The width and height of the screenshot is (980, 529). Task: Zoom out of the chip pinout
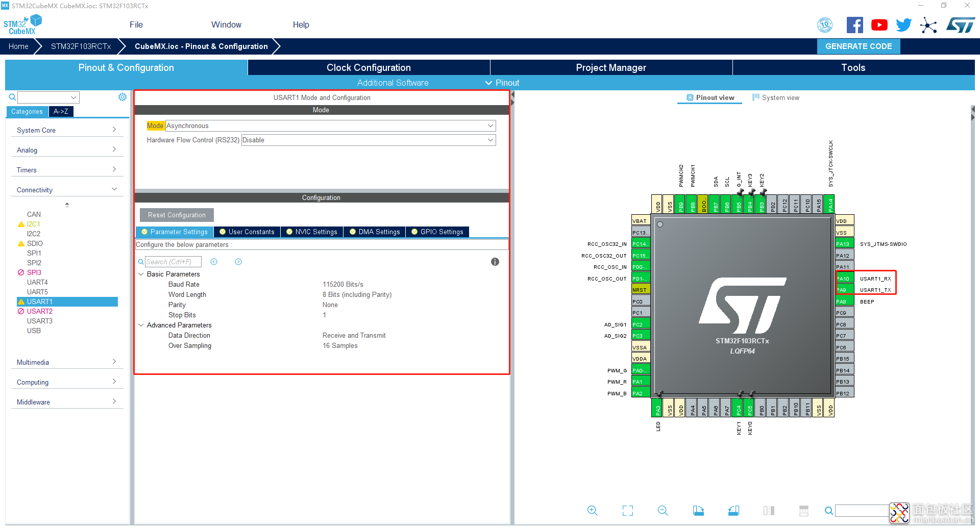click(663, 511)
